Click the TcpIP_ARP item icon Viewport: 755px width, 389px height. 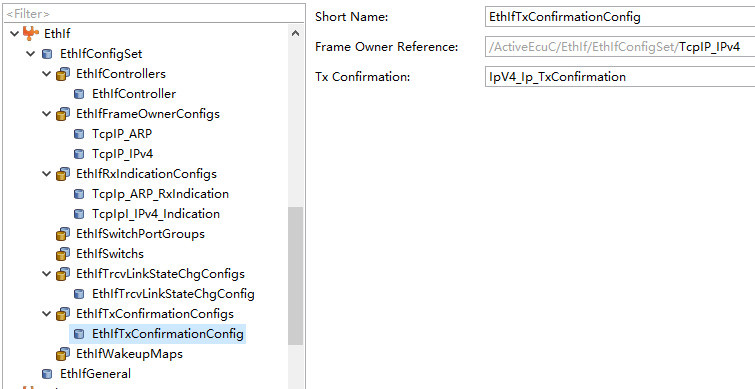79,134
